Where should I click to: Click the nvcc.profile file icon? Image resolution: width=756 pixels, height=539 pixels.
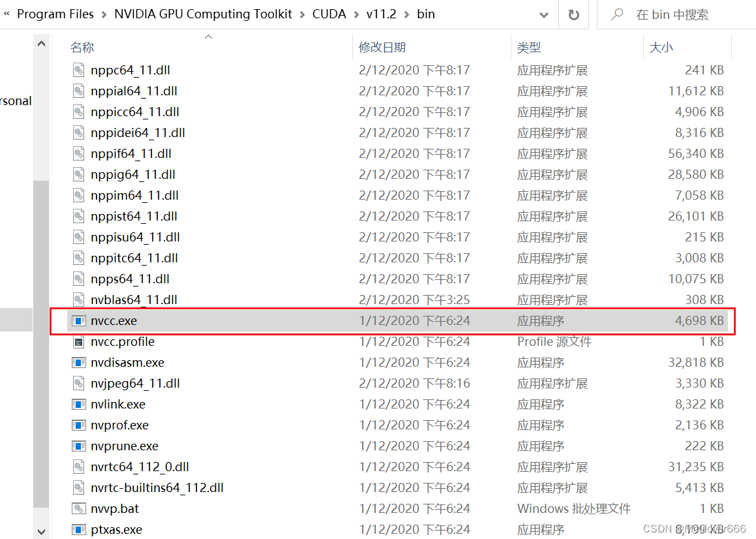pos(78,342)
